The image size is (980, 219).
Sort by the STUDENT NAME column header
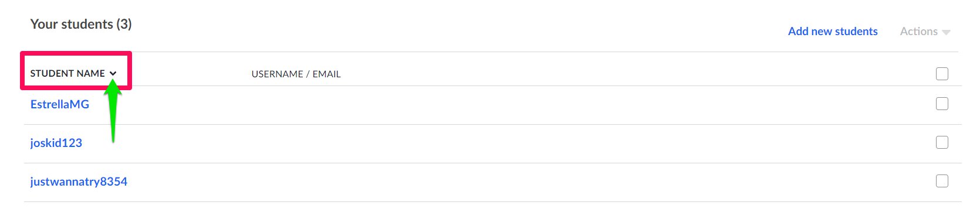click(x=67, y=73)
